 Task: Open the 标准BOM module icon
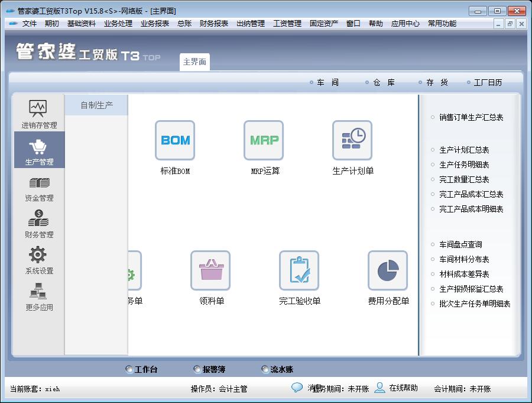(x=175, y=141)
